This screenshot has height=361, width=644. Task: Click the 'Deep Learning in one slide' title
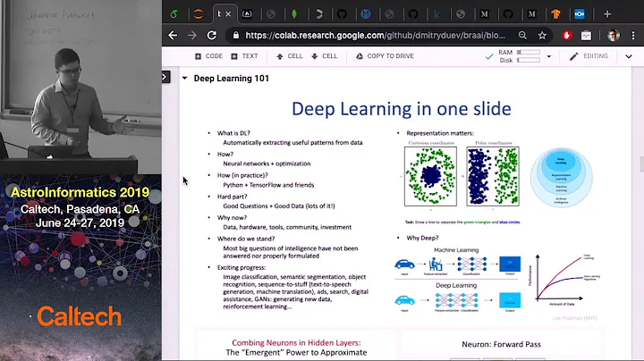tap(402, 109)
